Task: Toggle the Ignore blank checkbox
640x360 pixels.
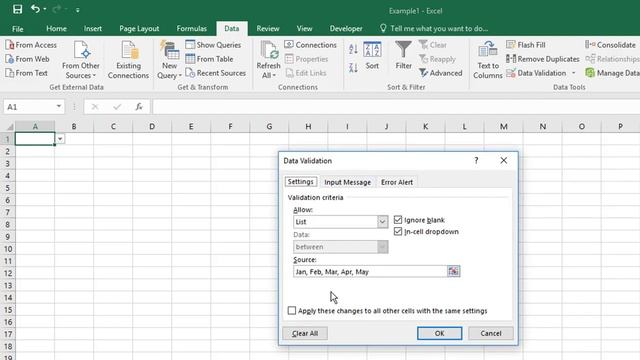Action: pos(398,220)
